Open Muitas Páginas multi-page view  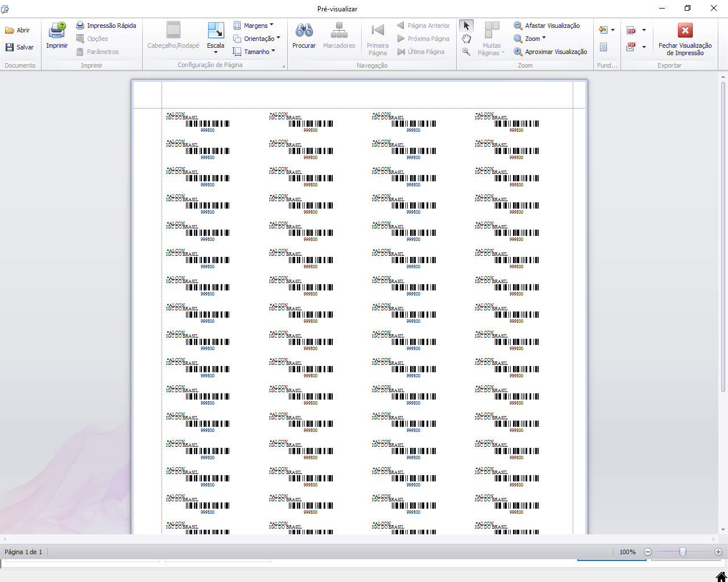(491, 39)
